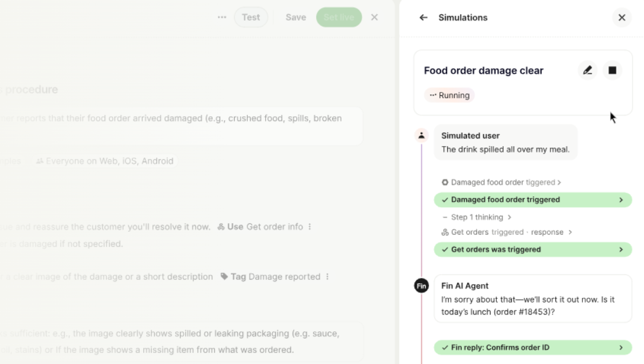Screen dimensions: 644x364
Task: Expand Step 1 thinking details
Action: pos(477,217)
